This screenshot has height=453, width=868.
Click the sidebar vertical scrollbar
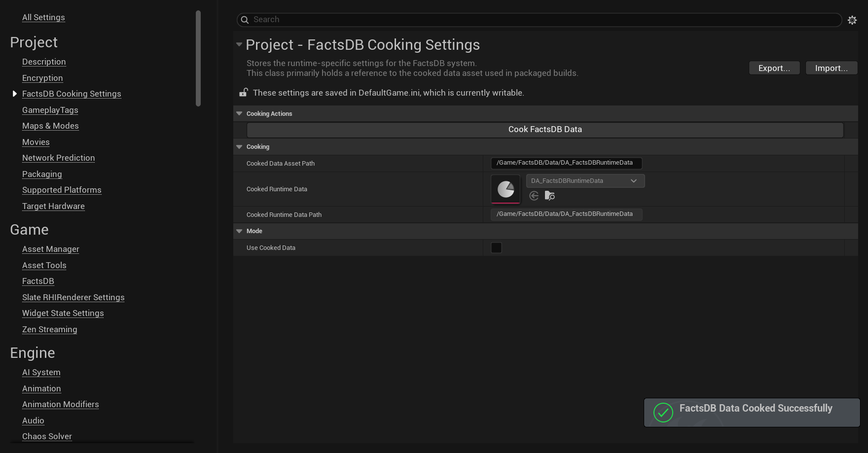tap(198, 58)
